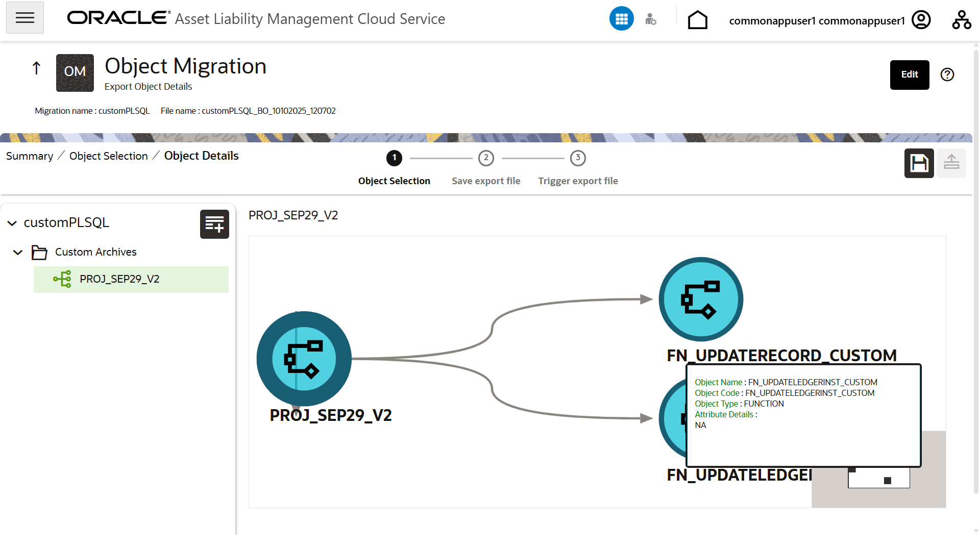Click the administration user-gear icon
Screen dimensions: 980x551
pos(650,19)
